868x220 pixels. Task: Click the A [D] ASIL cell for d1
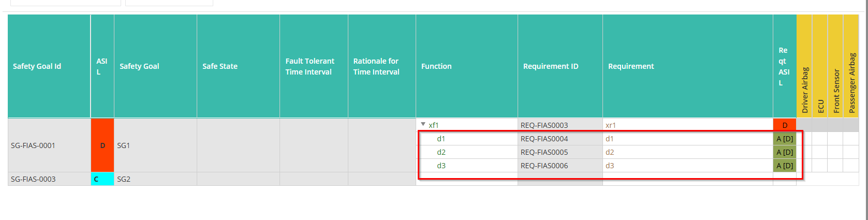click(x=785, y=139)
